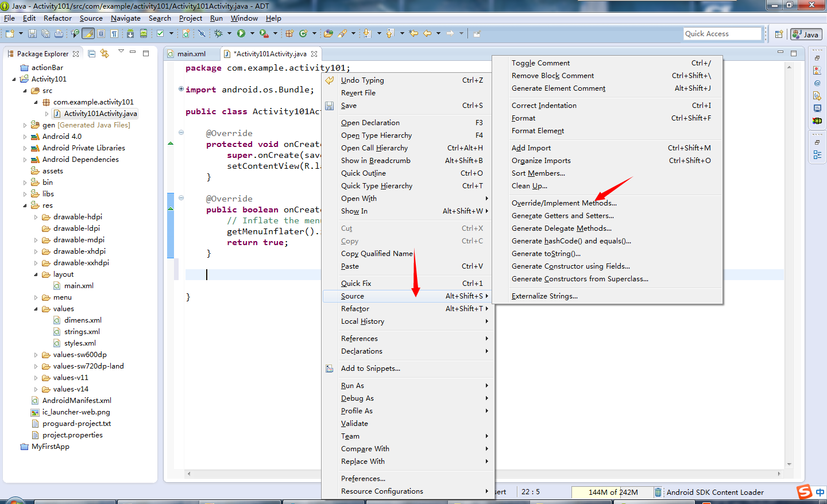Collapse the layout folder node
827x504 pixels.
[x=36, y=274]
